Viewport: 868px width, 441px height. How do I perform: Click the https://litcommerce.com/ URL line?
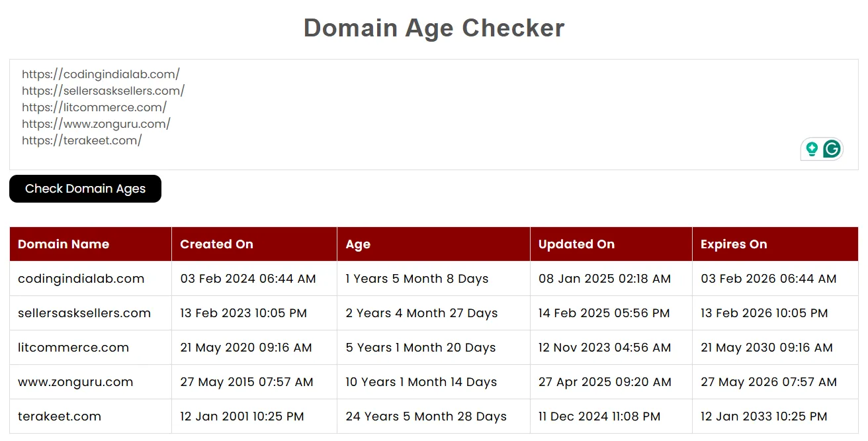click(94, 107)
